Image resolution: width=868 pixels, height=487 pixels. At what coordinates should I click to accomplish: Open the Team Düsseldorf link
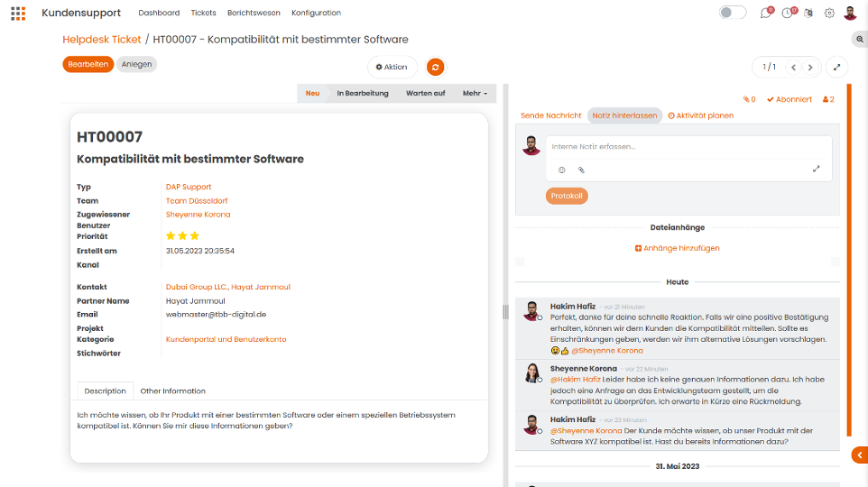(197, 201)
